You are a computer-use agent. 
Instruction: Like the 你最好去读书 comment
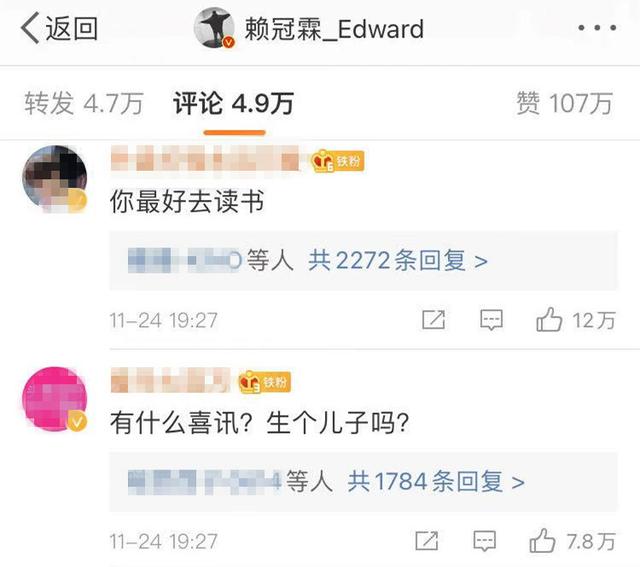[576, 320]
